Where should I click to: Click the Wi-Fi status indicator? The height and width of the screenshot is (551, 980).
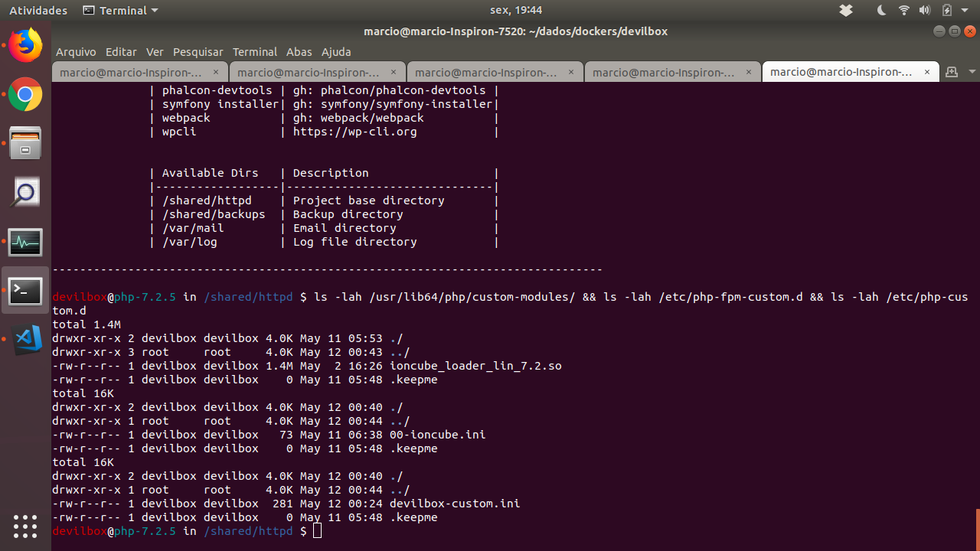[x=904, y=10]
